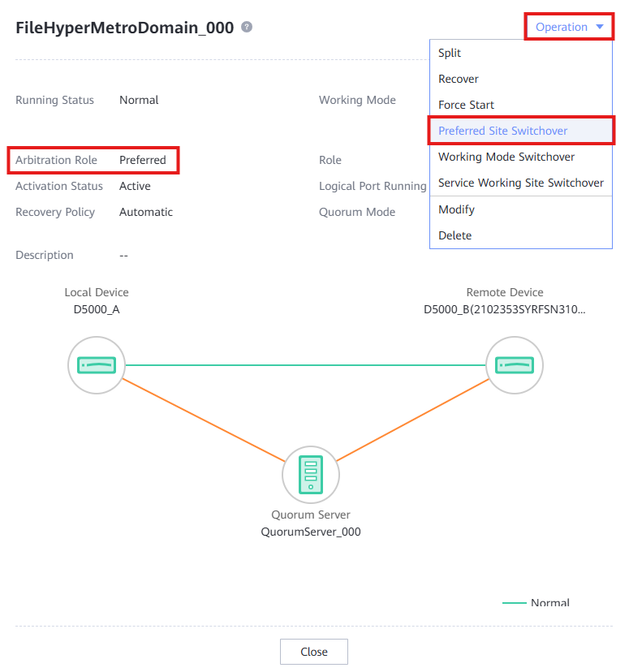Open the Operation menu
The height and width of the screenshot is (672, 629).
(x=570, y=27)
